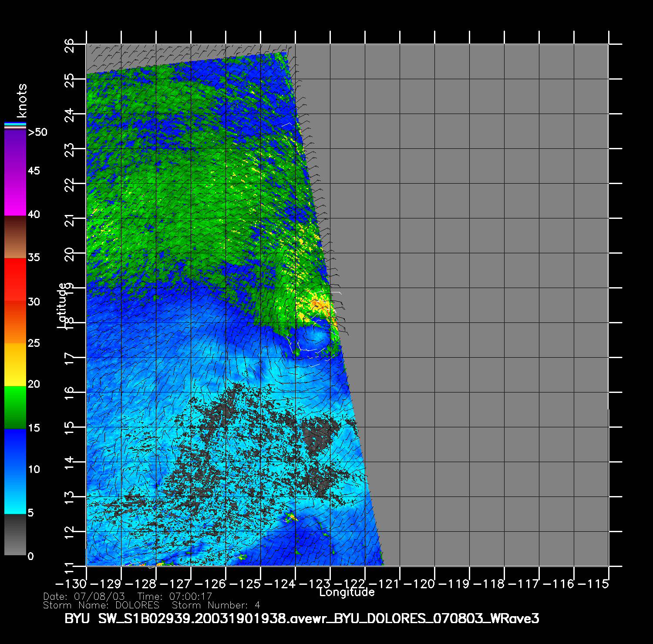Screen dimensions: 653x644
Task: Click the magenta 40–45 knots color band
Action: point(15,194)
